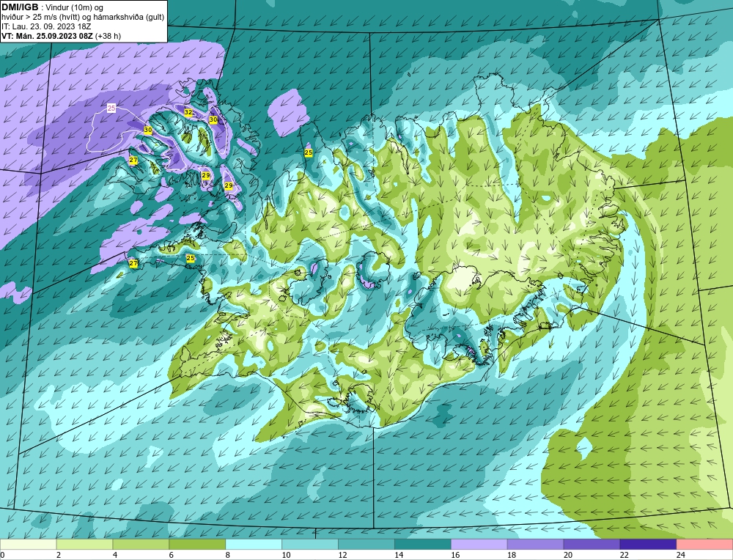733x560 pixels.
Task: Click the 10–12 m/s turquoise legend swatch
Action: pyautogui.click(x=310, y=544)
